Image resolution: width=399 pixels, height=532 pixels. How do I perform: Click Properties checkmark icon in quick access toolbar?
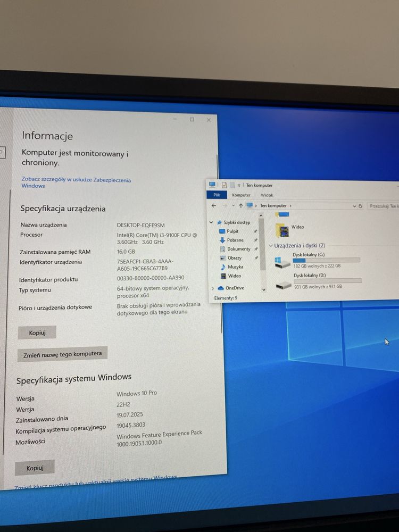224,185
